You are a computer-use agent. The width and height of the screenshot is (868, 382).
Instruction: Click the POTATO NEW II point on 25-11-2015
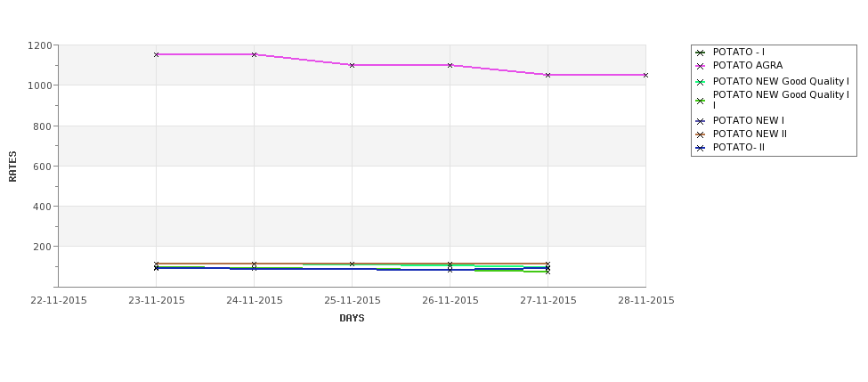pyautogui.click(x=352, y=264)
